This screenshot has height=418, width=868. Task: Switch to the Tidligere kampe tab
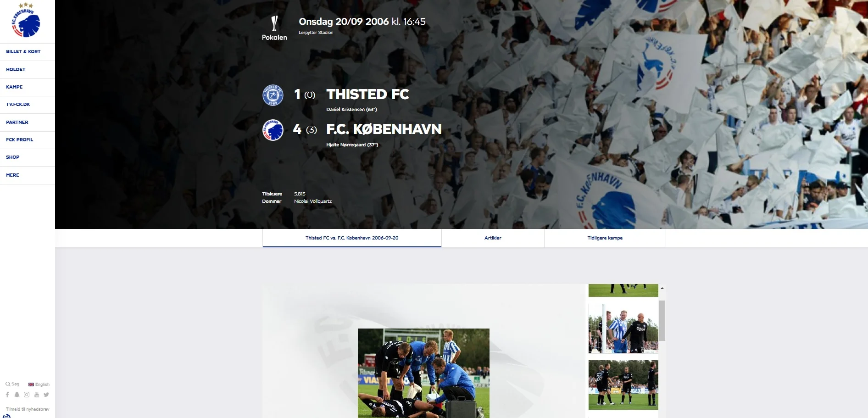point(605,238)
